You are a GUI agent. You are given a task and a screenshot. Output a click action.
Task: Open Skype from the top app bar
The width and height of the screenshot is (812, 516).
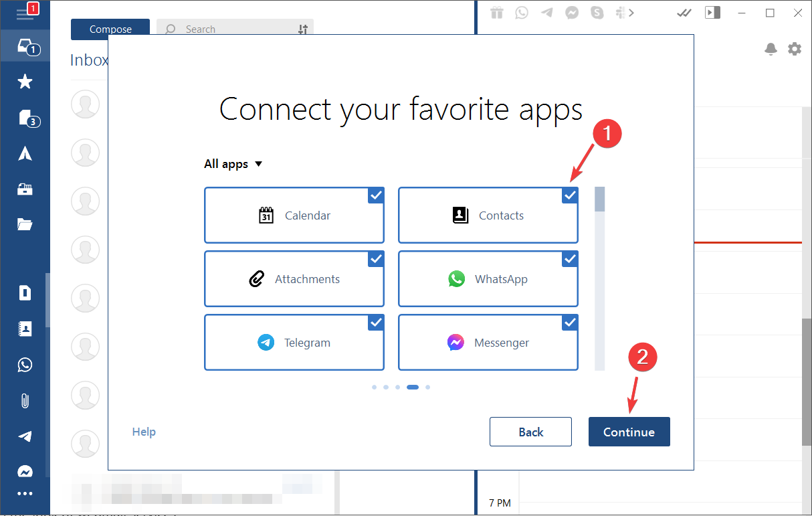click(597, 12)
